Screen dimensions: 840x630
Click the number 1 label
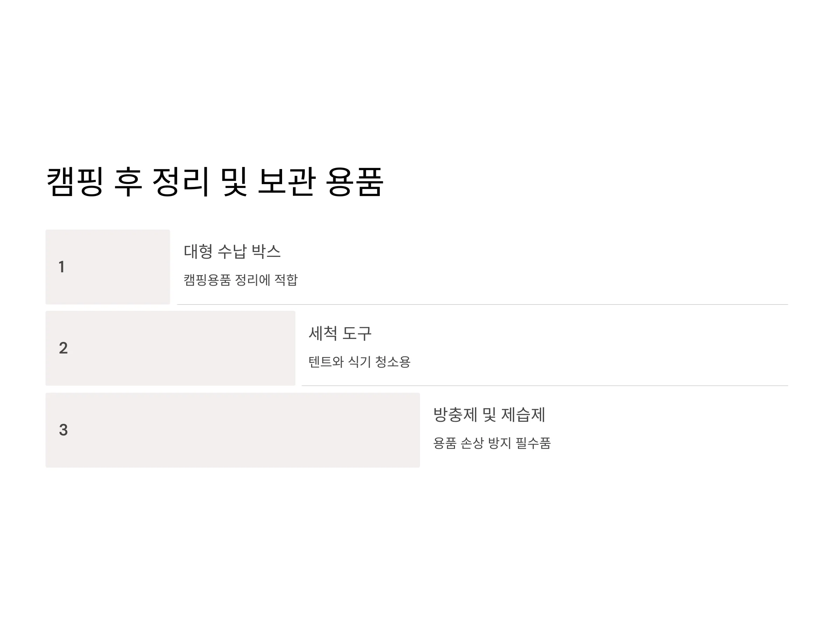click(62, 267)
